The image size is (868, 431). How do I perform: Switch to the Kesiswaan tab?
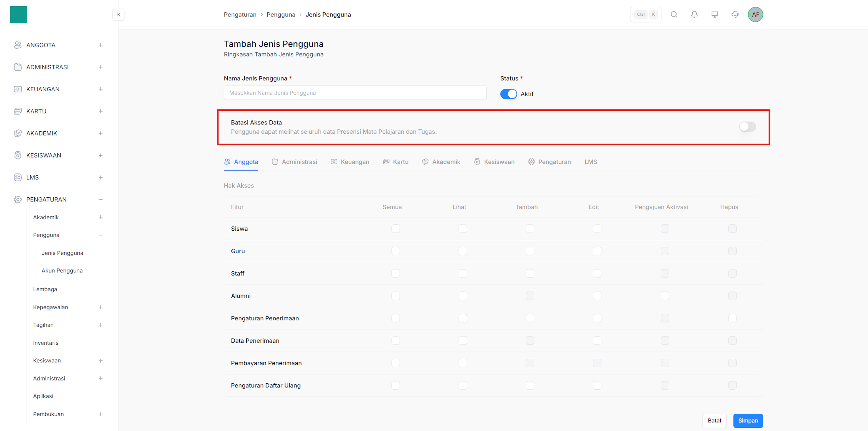point(494,162)
